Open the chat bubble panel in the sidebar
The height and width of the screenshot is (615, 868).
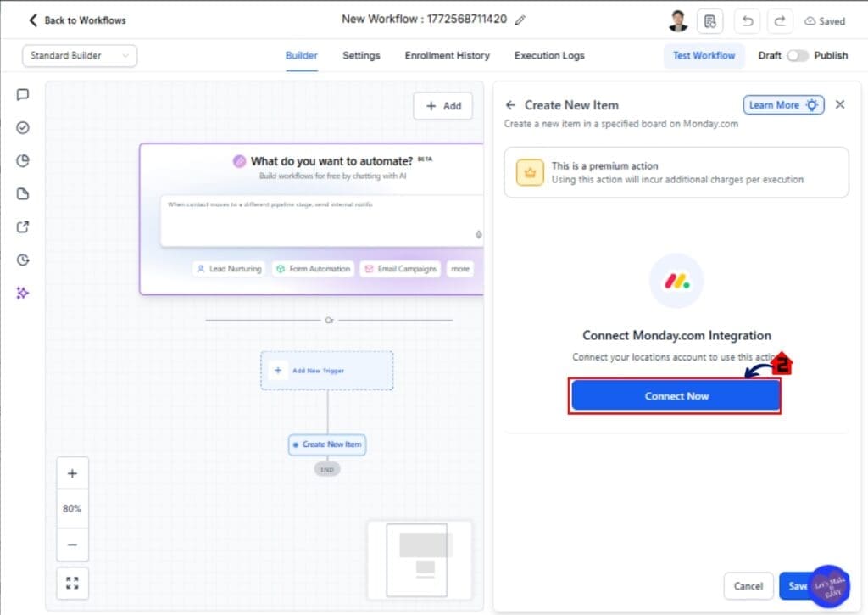coord(22,94)
